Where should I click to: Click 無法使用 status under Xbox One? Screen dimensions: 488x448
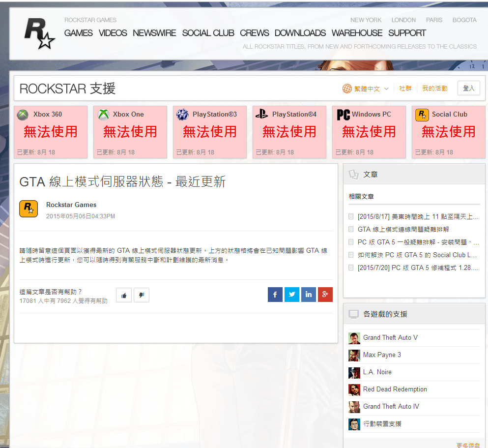(130, 132)
